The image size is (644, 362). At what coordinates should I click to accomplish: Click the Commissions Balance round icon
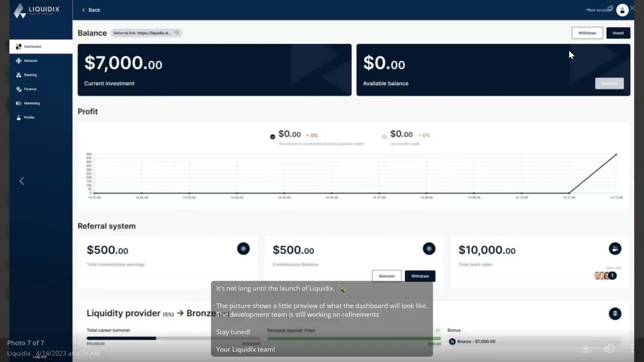[x=429, y=248]
